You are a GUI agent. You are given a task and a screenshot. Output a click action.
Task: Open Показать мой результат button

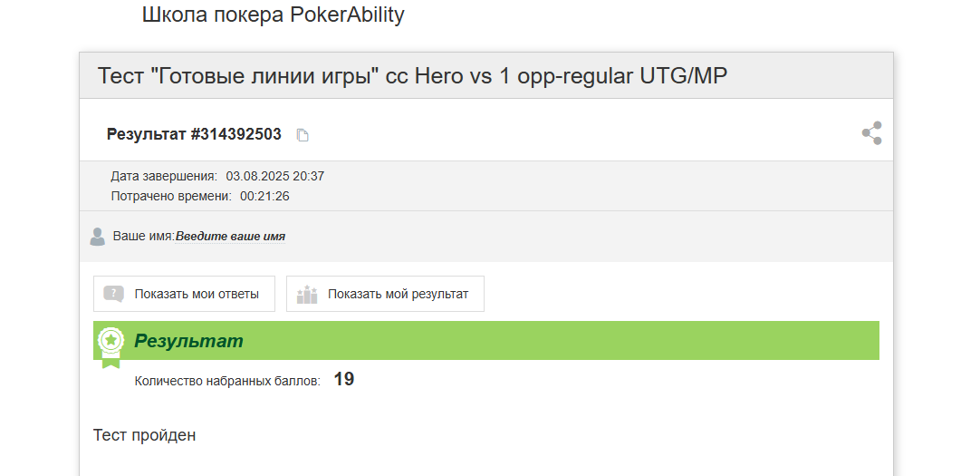pos(385,294)
